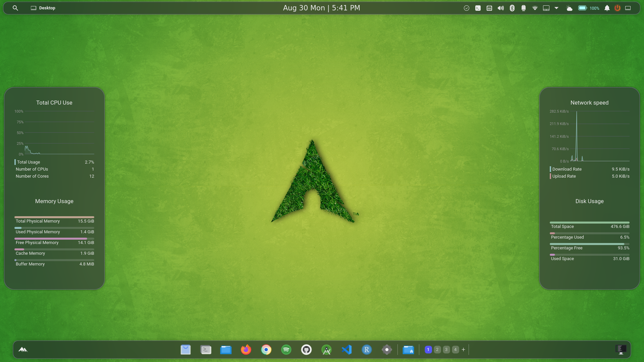The image size is (644, 362).
Task: Launch Visual Studio Code from the dock
Action: pyautogui.click(x=346, y=350)
